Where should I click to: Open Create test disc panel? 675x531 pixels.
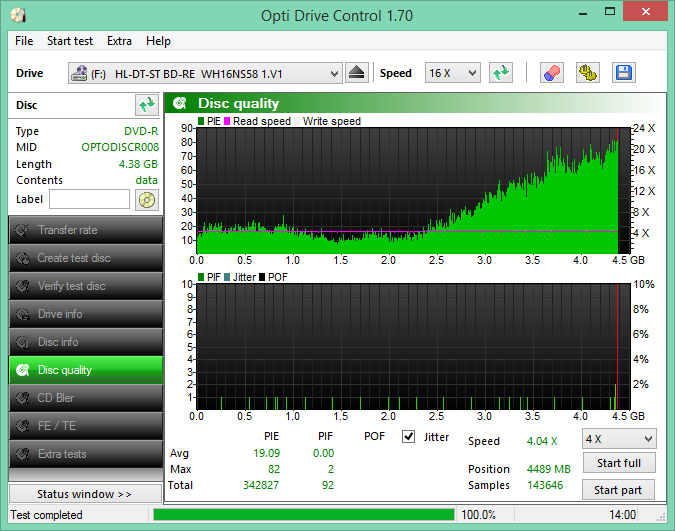click(86, 258)
